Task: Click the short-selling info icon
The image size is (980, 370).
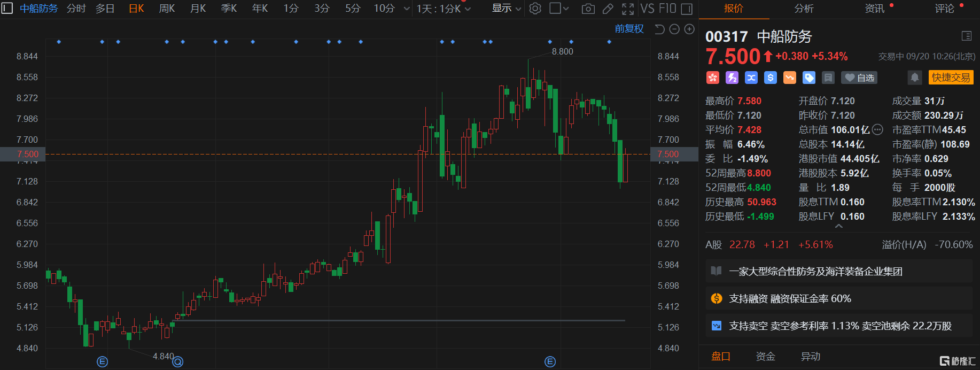Action: click(717, 326)
